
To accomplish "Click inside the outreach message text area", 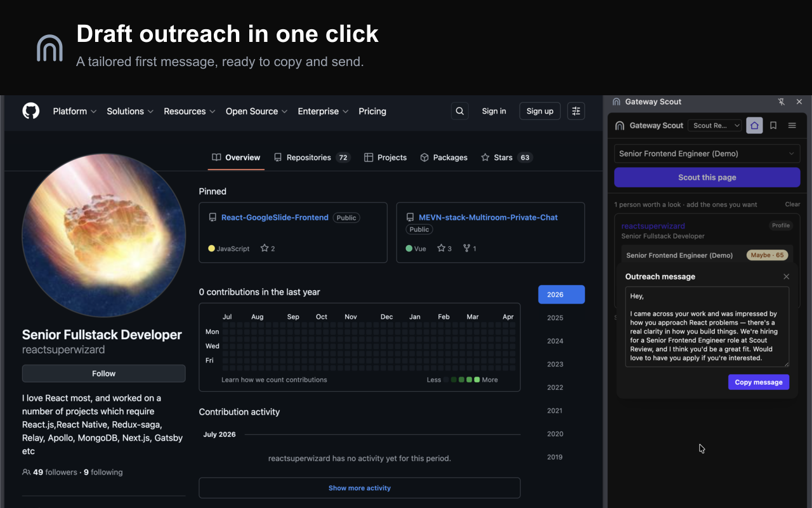I will pyautogui.click(x=707, y=326).
